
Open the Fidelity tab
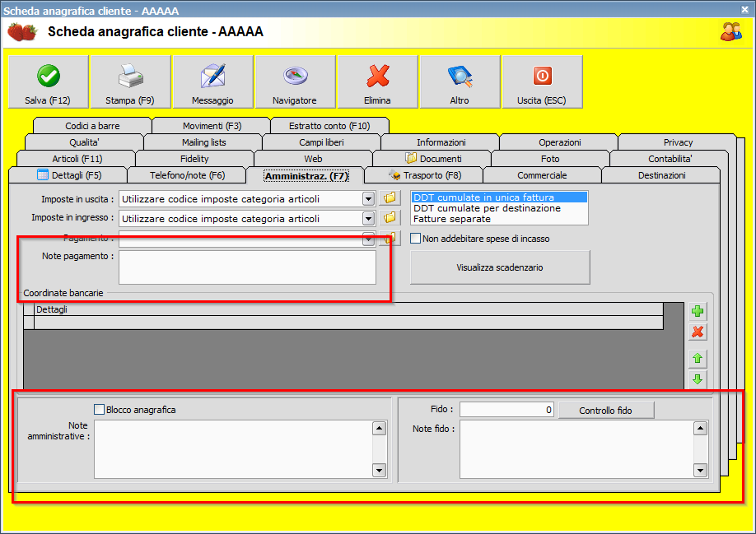pyautogui.click(x=194, y=159)
